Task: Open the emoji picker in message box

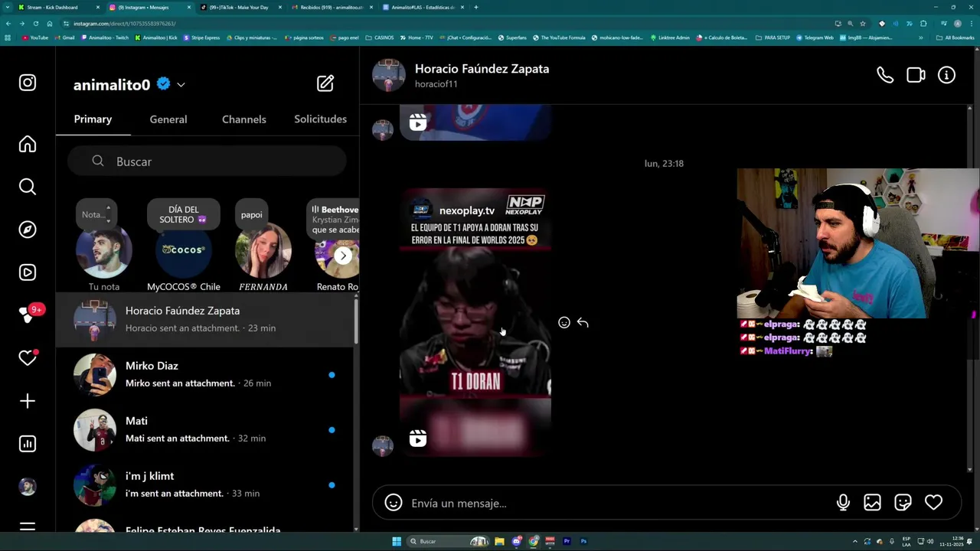Action: [x=394, y=503]
